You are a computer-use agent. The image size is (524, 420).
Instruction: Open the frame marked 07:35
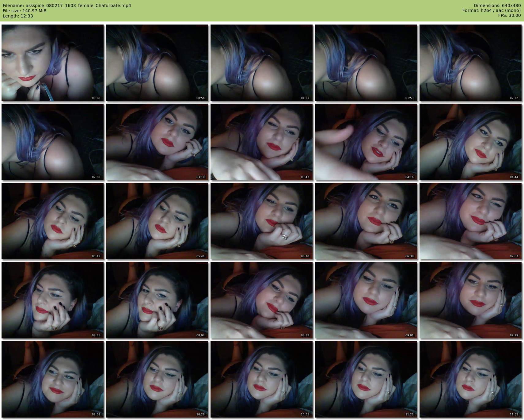(52, 300)
